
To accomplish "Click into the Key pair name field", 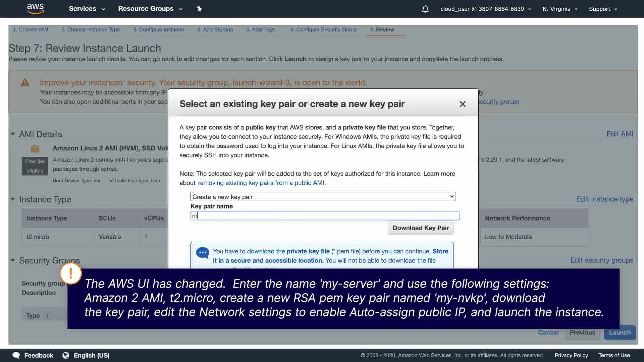I will click(324, 216).
